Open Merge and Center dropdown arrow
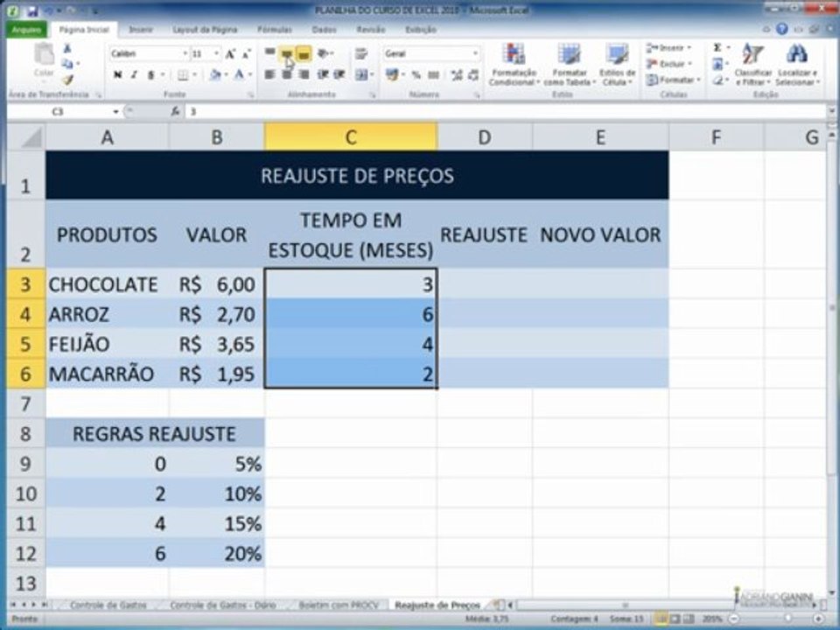The width and height of the screenshot is (840, 630). (371, 75)
